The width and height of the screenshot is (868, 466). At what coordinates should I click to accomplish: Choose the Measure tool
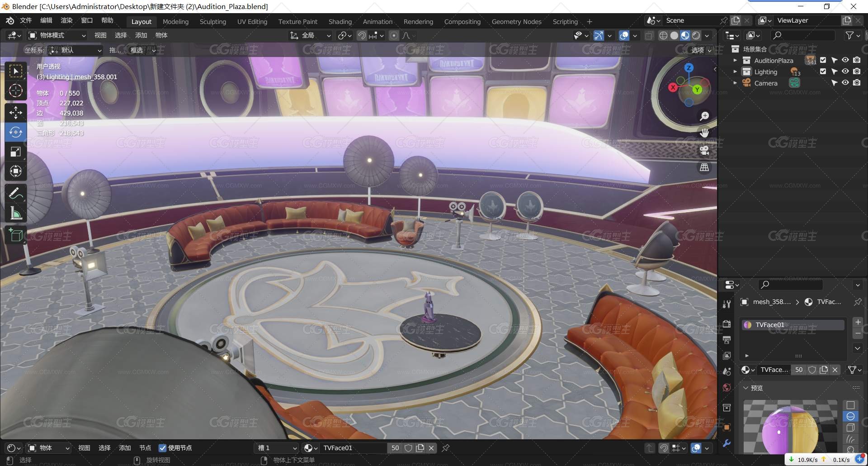pyautogui.click(x=16, y=213)
